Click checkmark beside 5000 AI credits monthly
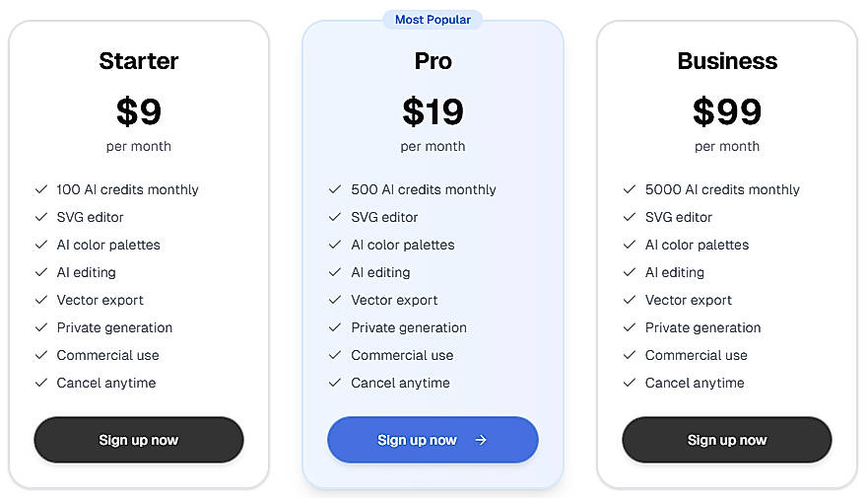Image resolution: width=868 pixels, height=498 pixels. tap(630, 189)
